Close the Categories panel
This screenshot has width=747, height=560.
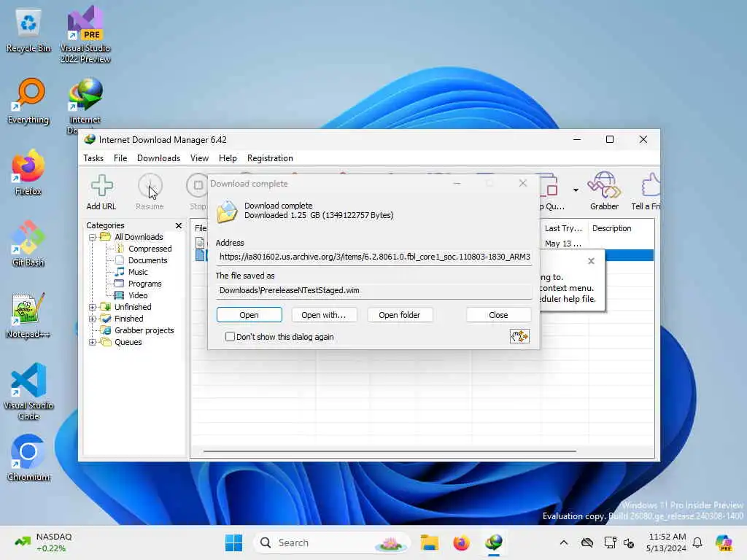(x=179, y=225)
